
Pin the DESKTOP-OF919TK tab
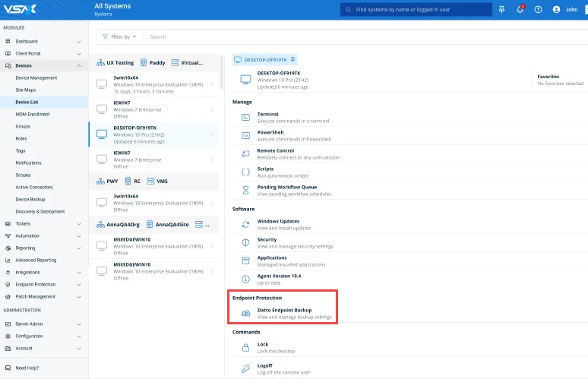(293, 59)
